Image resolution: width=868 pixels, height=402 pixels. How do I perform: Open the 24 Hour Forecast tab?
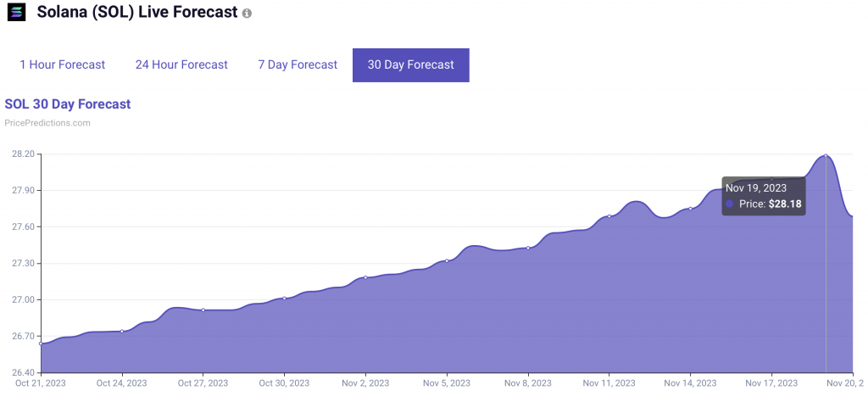tap(181, 64)
